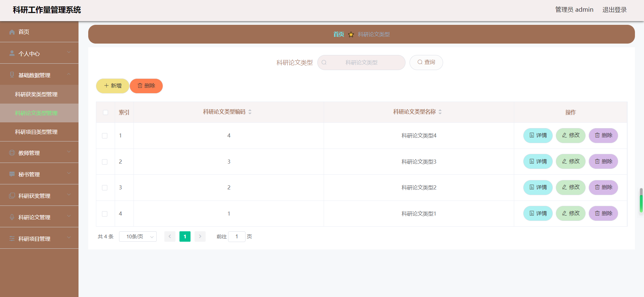Edit the 科研论文类型4 row
The image size is (644, 297).
click(x=571, y=135)
